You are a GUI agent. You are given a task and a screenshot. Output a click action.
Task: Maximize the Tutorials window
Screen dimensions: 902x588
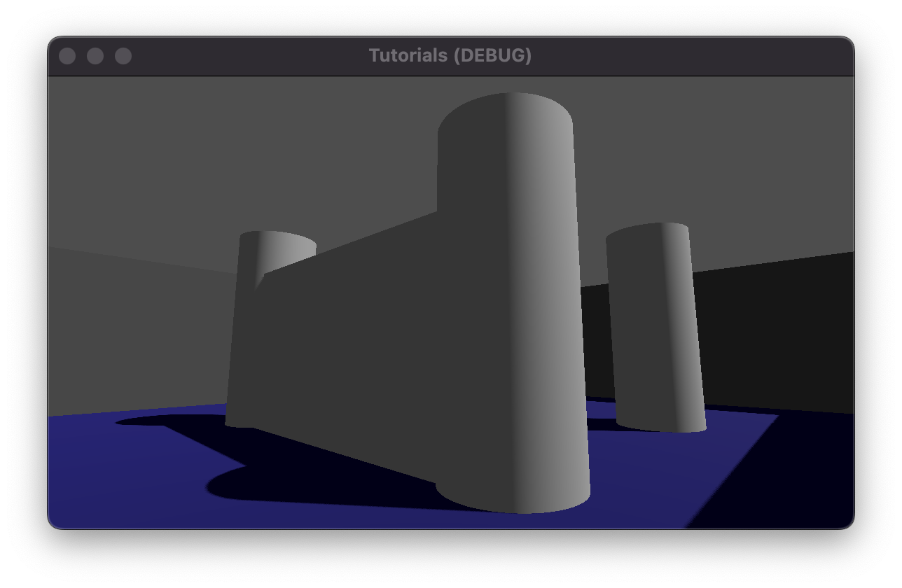pos(123,55)
